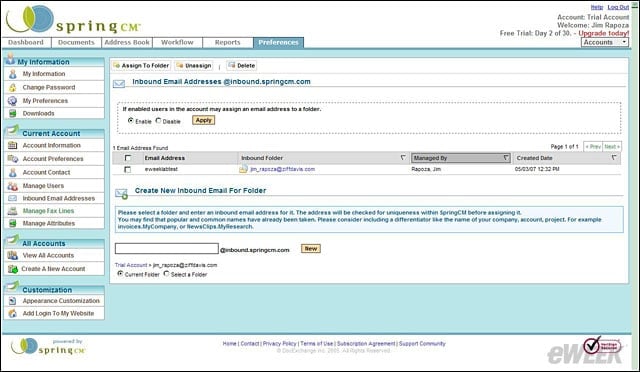Open the Managed By column filter
Viewport: 640px width, 372px height.
pos(506,158)
